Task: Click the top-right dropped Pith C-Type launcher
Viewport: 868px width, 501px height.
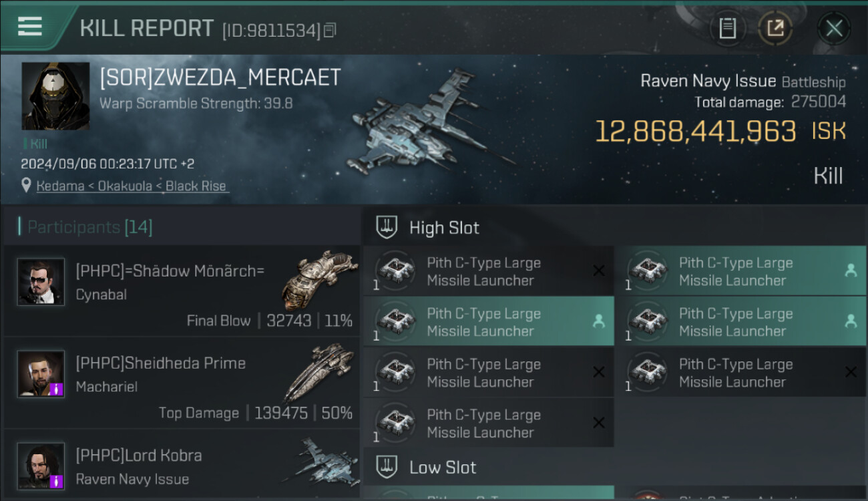Action: (740, 271)
